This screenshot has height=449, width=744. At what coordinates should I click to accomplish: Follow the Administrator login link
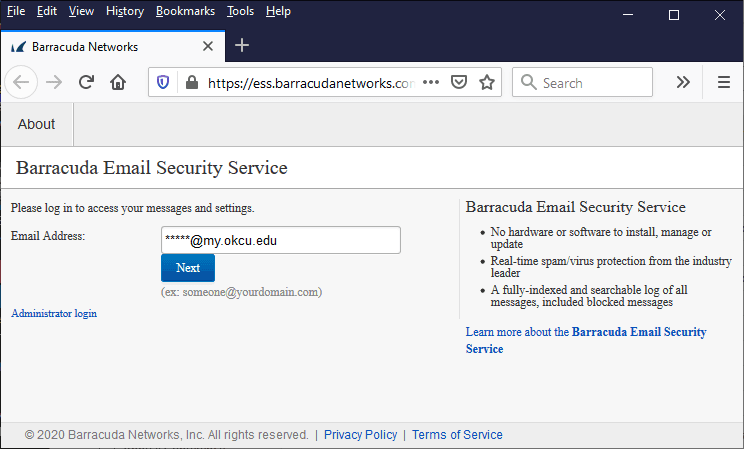54,313
